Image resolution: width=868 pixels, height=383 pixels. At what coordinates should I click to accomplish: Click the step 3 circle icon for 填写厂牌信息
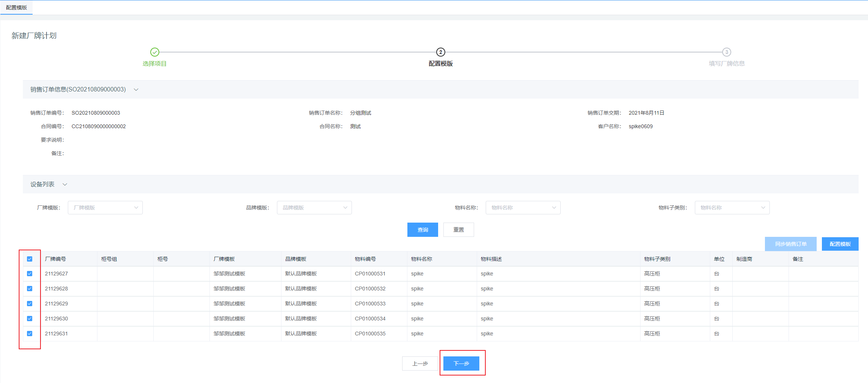[726, 52]
